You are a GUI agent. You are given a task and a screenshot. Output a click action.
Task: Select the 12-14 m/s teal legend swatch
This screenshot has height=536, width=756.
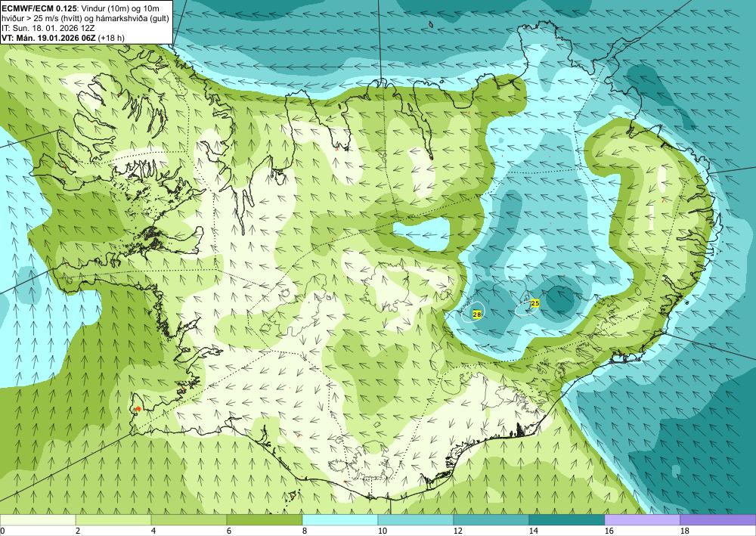[x=491, y=519]
